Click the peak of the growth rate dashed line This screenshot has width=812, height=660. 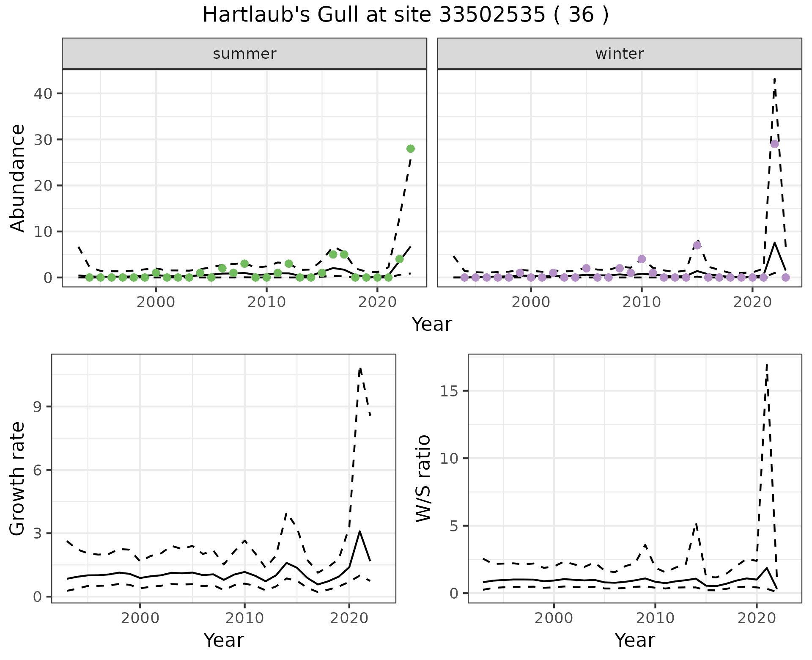(360, 368)
